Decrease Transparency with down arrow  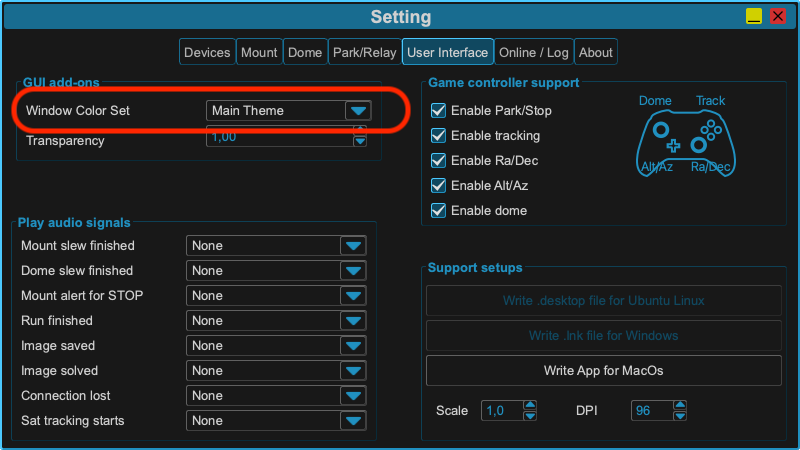click(x=360, y=141)
